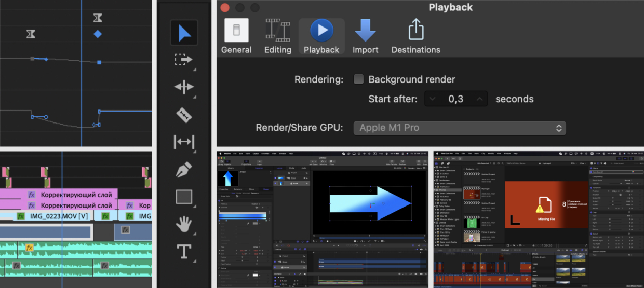
Task: Click the blue diamond keyframe marker
Action: [98, 34]
